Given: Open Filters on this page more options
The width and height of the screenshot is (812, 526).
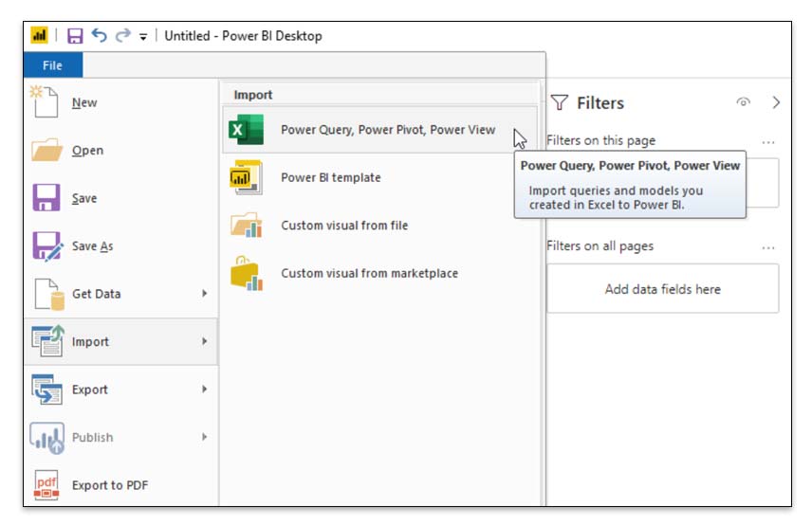Looking at the screenshot, I should click(768, 142).
